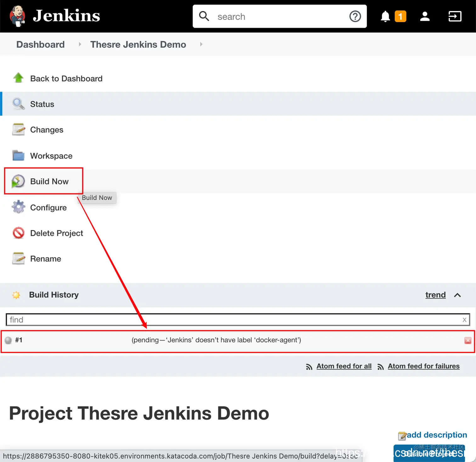Cancel pending build #1 red x
The width and height of the screenshot is (476, 462).
point(468,340)
